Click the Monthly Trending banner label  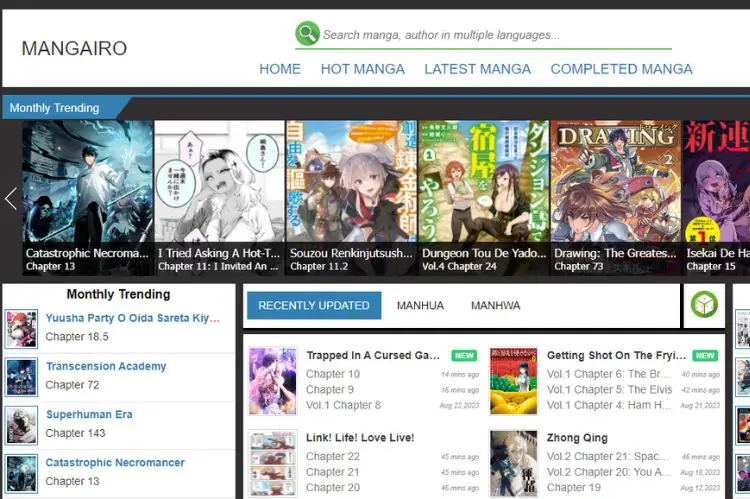tap(55, 108)
